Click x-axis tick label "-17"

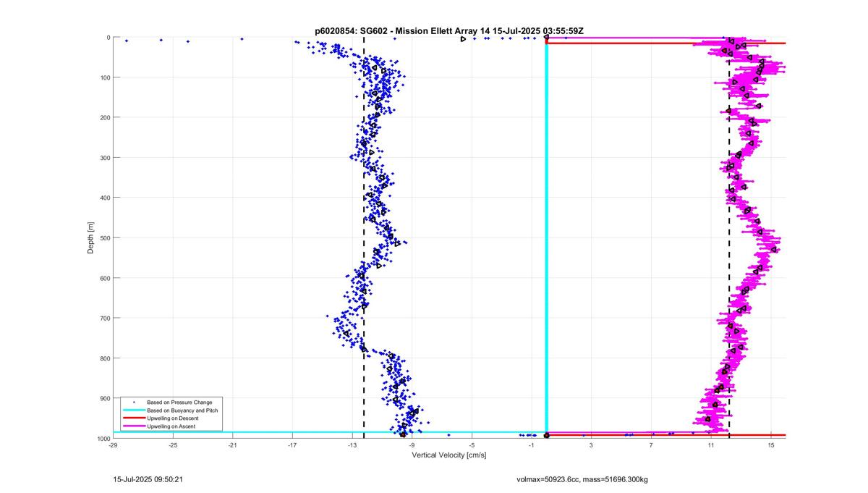[292, 445]
